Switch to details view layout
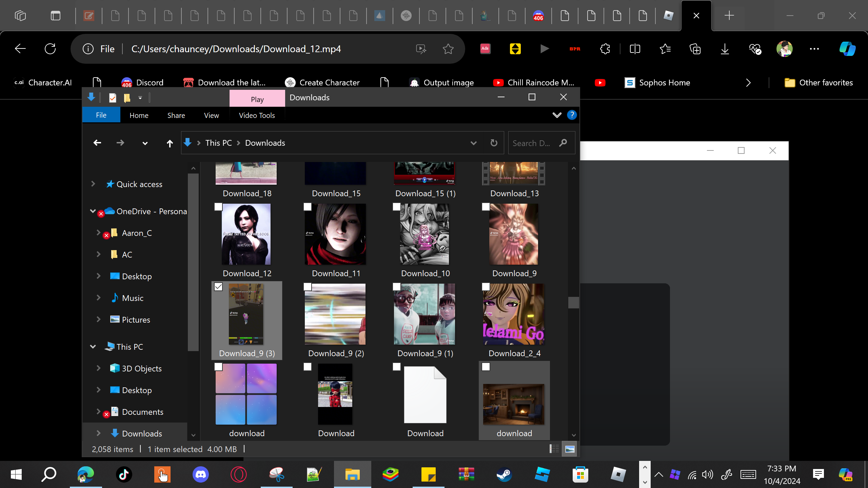Screen dimensions: 868x488 tap(554, 449)
